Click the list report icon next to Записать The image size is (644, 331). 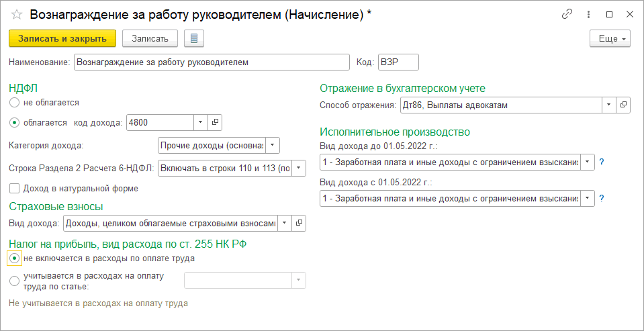[x=194, y=38]
